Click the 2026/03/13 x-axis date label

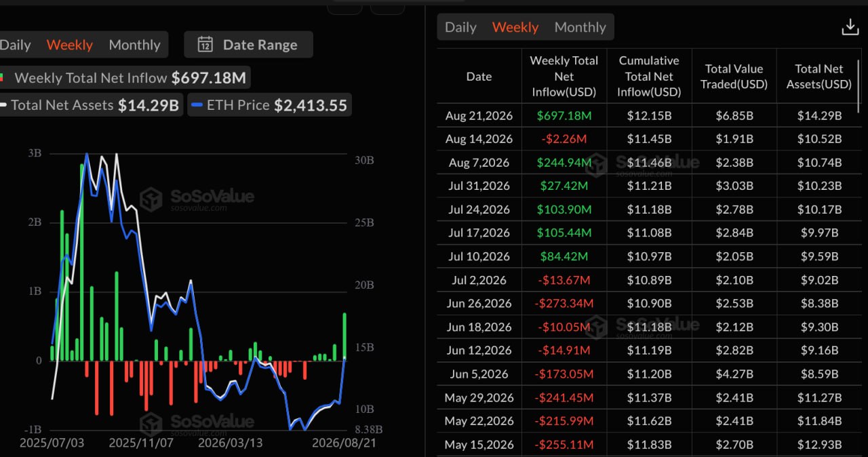pos(230,443)
